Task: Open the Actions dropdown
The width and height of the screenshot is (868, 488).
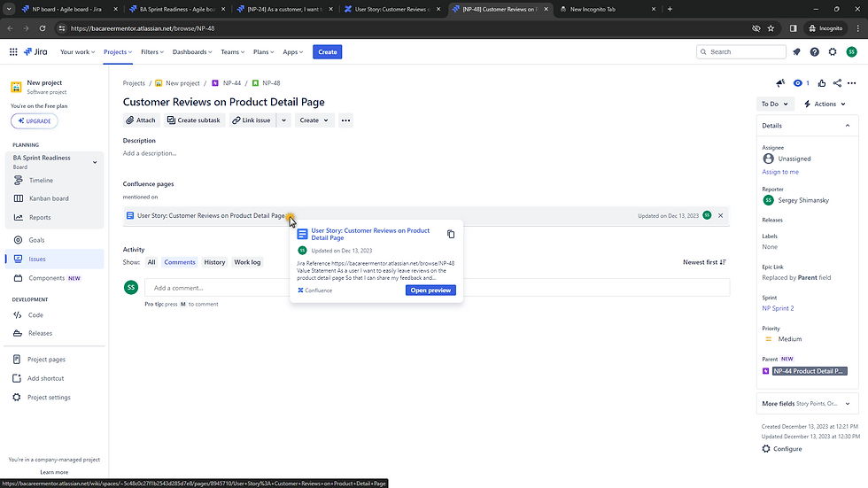Action: pyautogui.click(x=825, y=104)
